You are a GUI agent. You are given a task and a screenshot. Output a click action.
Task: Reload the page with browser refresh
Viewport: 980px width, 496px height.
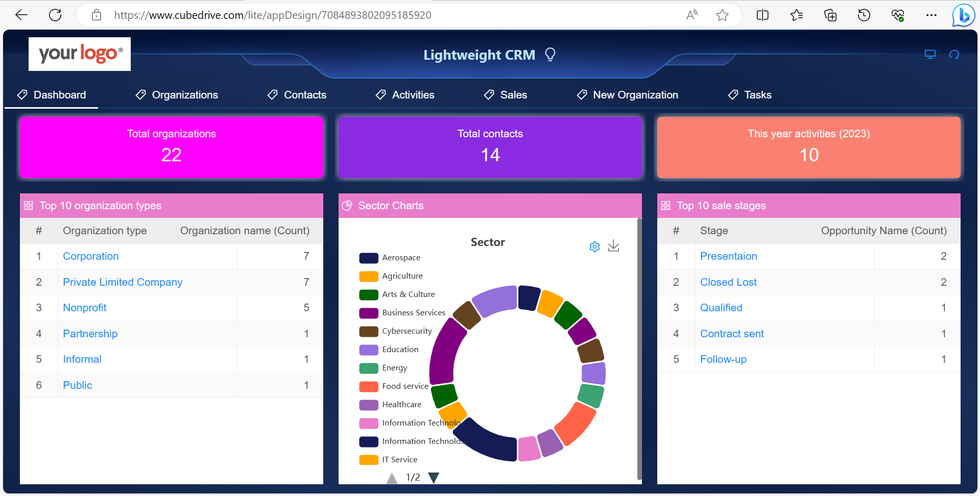click(x=55, y=15)
